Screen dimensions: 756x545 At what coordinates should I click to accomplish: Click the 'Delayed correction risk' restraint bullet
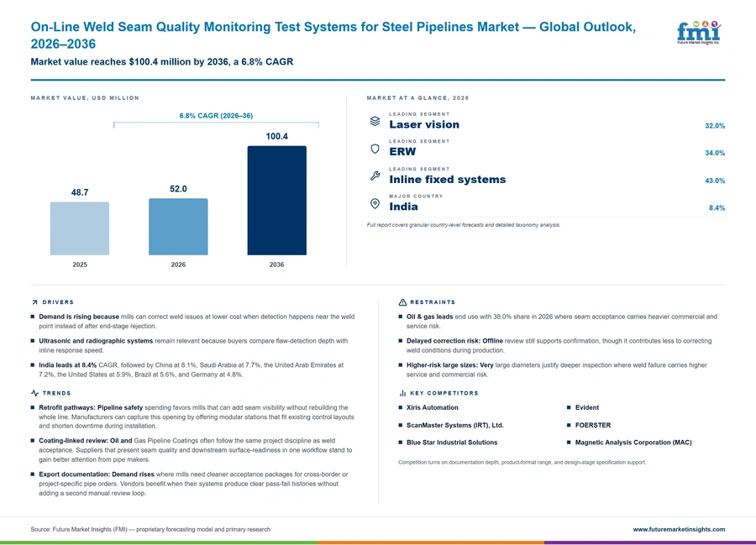tap(559, 345)
